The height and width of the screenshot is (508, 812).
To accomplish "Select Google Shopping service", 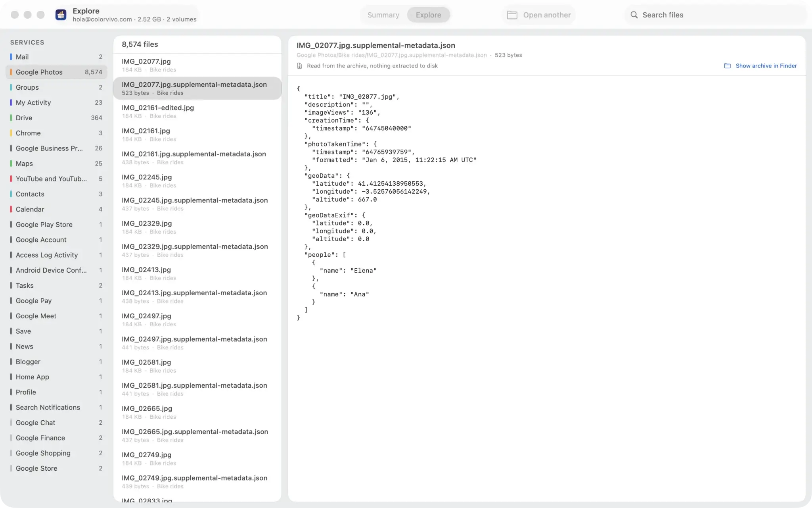I will 56,453.
